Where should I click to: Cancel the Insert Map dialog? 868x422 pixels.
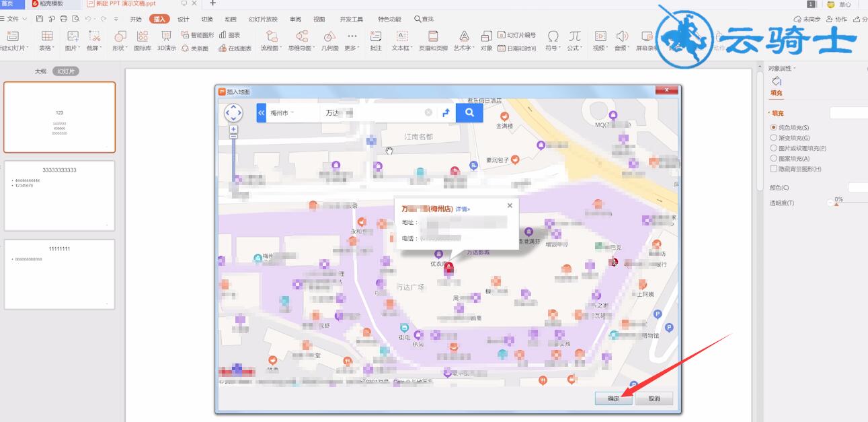(x=654, y=398)
